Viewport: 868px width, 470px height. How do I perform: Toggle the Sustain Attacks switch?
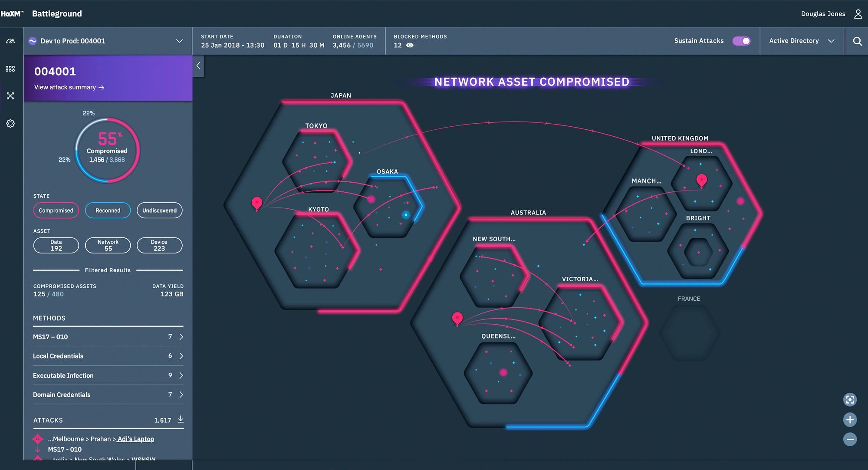point(741,41)
